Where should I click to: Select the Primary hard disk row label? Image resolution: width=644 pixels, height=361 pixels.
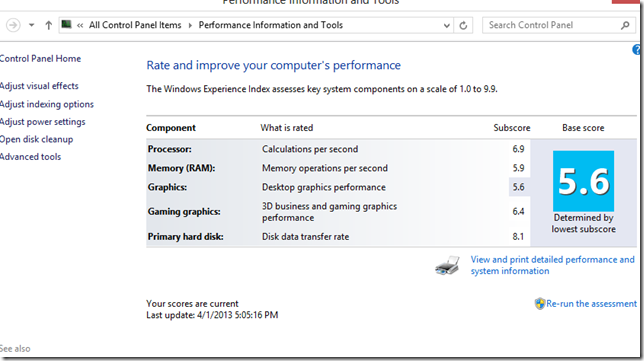[x=186, y=237]
